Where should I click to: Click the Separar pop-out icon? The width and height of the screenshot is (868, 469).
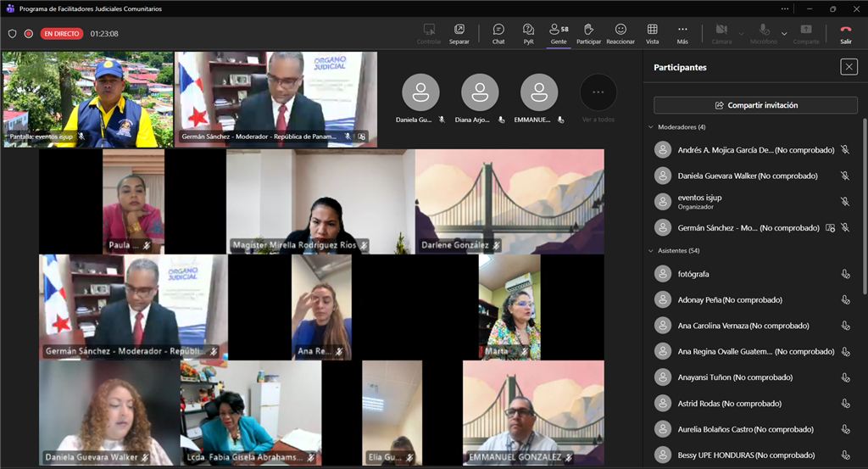pos(459,33)
